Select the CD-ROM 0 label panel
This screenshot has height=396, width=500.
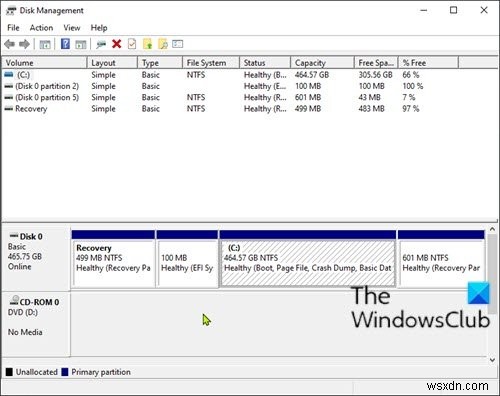point(36,325)
